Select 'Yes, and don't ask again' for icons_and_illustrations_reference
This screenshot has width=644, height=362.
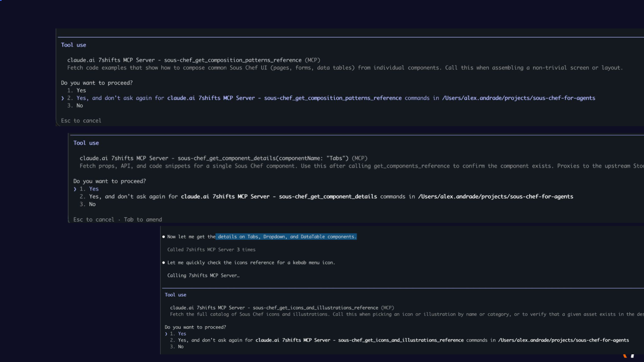pyautogui.click(x=399, y=340)
